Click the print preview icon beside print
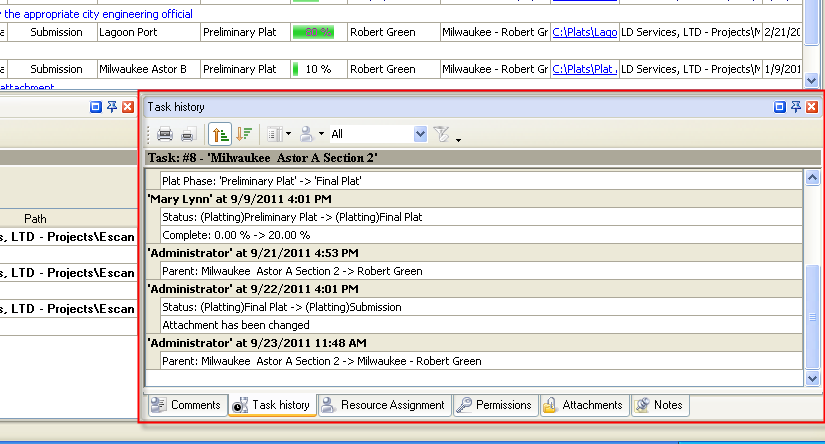 pyautogui.click(x=187, y=134)
